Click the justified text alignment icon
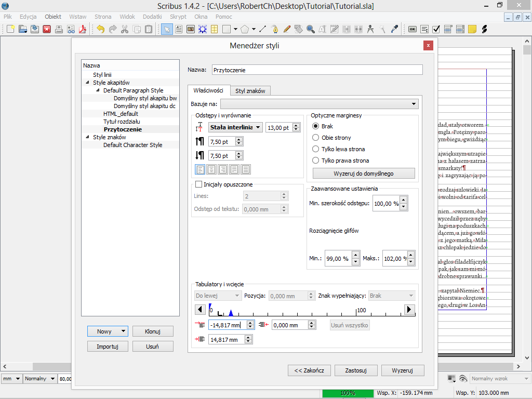This screenshot has width=532, height=399. pos(234,169)
